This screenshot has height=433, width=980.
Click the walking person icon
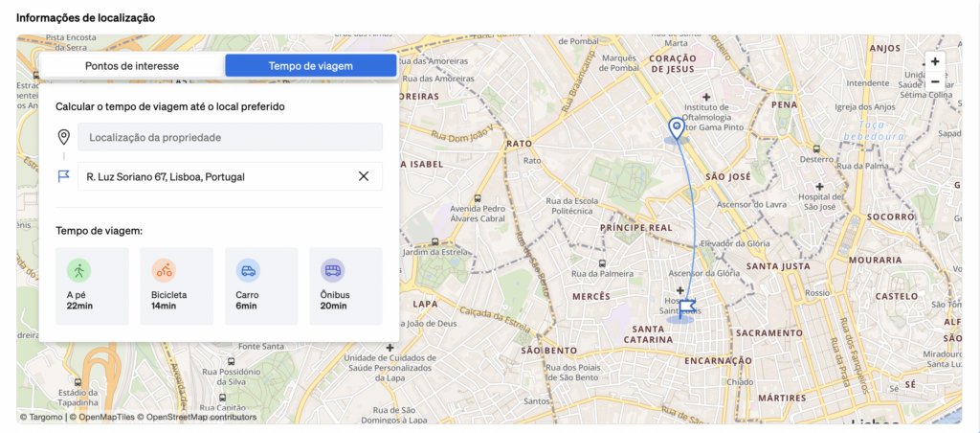pos(78,270)
